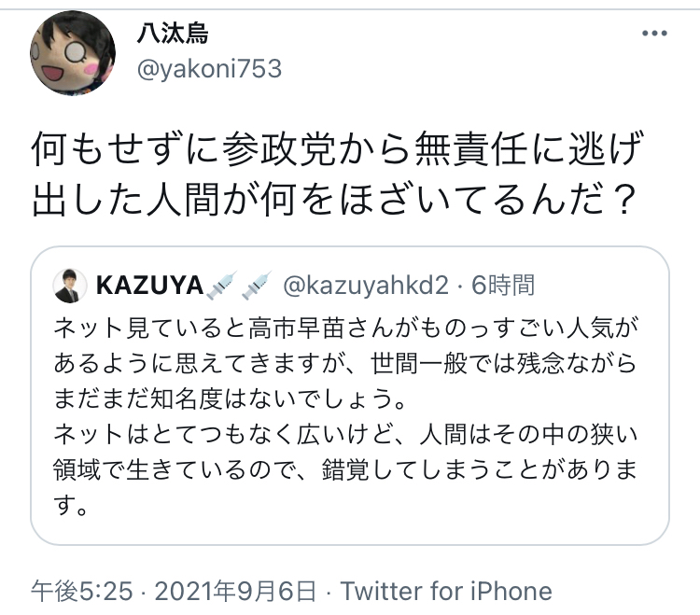The image size is (700, 615).
Task: Click the first syringe emoji beside KAZUYA
Action: 220,285
